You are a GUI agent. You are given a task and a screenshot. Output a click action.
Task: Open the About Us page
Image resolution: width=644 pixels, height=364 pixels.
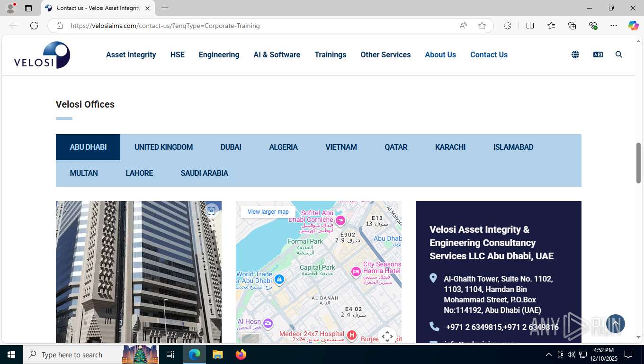[440, 55]
